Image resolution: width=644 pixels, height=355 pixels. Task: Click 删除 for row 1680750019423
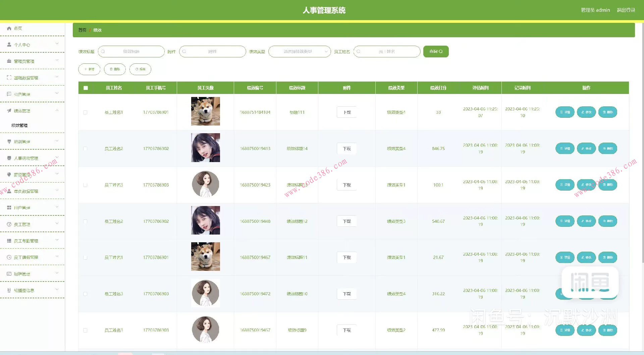click(x=608, y=185)
